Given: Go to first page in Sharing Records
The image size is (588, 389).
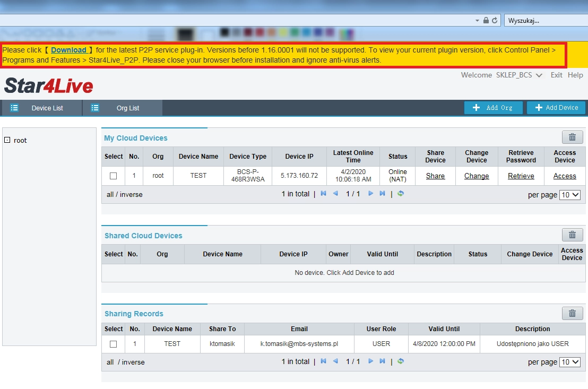Looking at the screenshot, I should click(323, 361).
